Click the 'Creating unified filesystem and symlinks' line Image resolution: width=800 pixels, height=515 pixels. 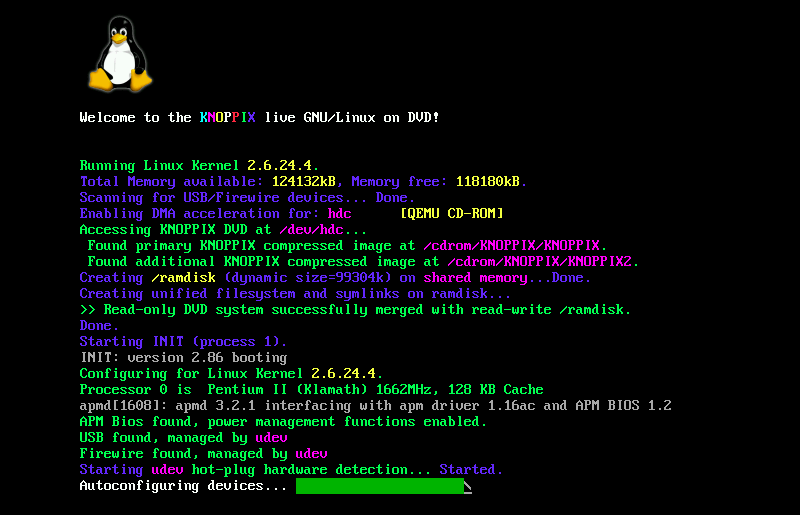[295, 293]
